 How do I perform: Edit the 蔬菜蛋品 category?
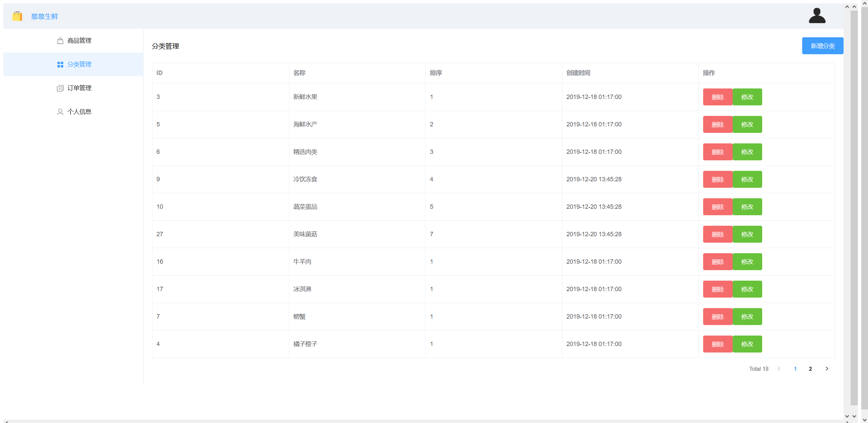click(x=747, y=207)
